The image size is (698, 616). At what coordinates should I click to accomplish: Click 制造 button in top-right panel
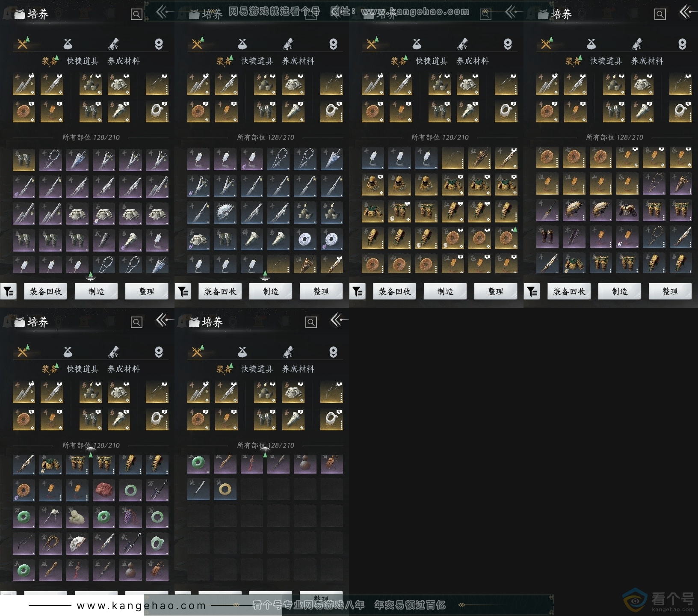tap(620, 291)
